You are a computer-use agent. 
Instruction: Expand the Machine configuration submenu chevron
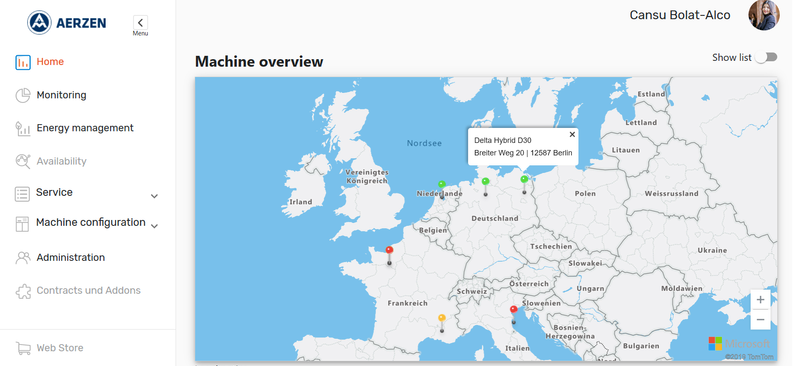click(154, 226)
